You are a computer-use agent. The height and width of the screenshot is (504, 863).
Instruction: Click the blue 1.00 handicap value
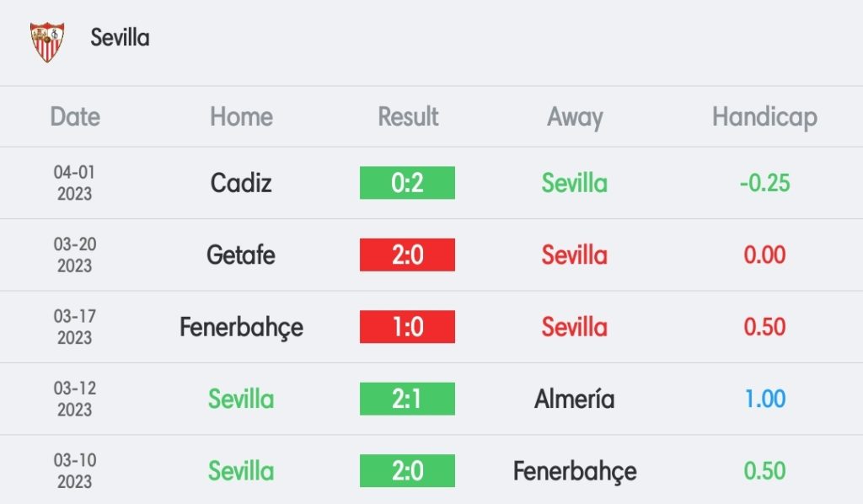(764, 399)
